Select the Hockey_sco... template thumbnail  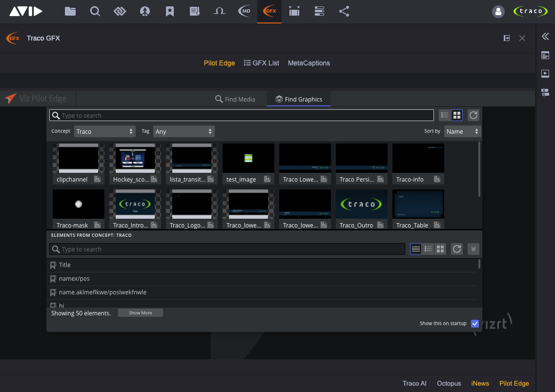[135, 164]
